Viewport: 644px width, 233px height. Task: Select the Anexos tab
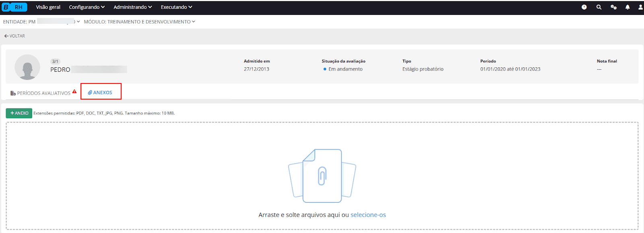coord(101,92)
